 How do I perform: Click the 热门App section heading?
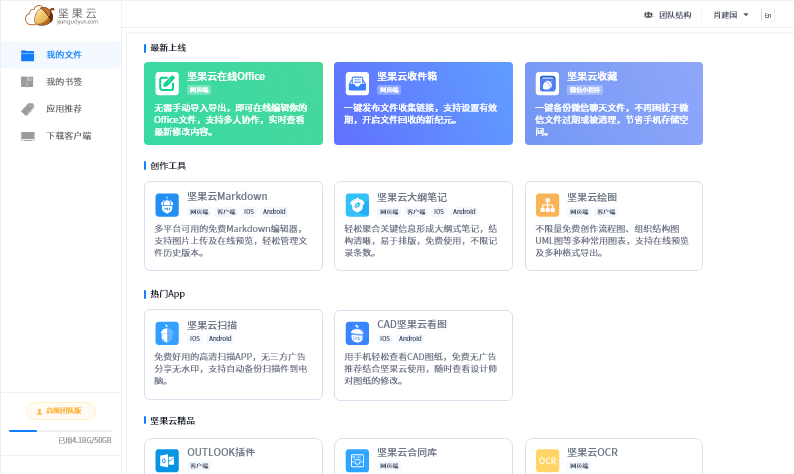pyautogui.click(x=168, y=294)
